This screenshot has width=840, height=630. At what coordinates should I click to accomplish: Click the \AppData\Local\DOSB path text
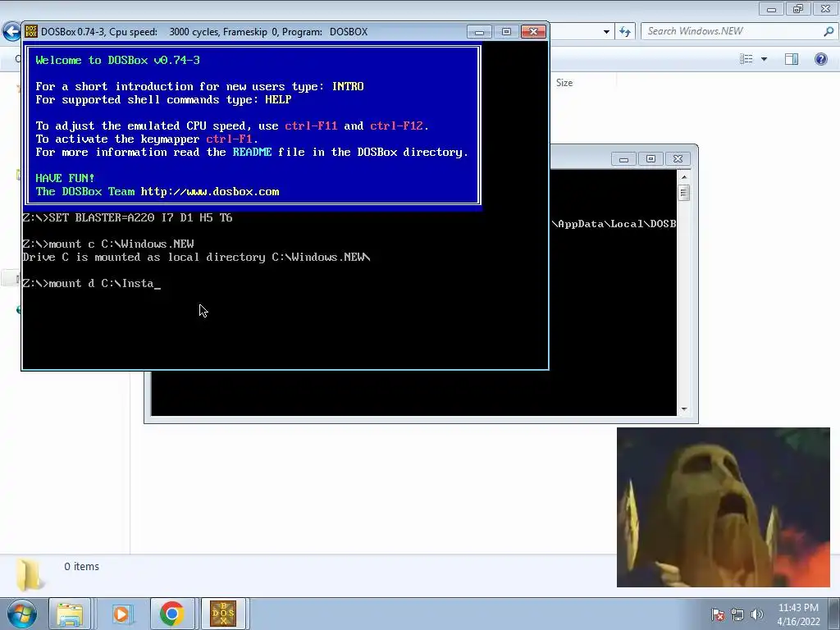(x=614, y=224)
